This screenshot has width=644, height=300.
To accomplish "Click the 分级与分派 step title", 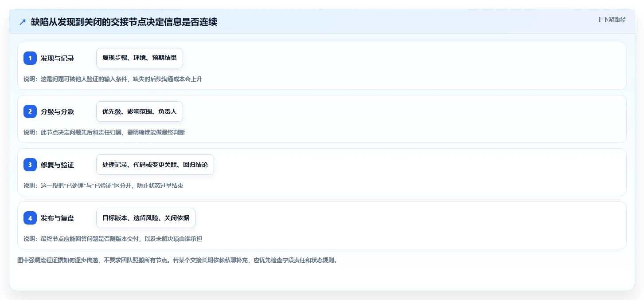I will tap(57, 111).
